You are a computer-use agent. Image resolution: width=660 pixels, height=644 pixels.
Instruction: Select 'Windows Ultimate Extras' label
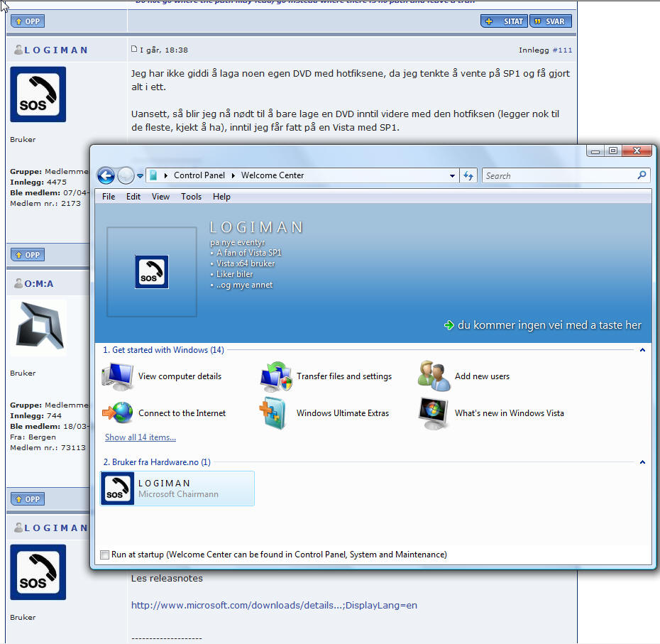coord(343,413)
